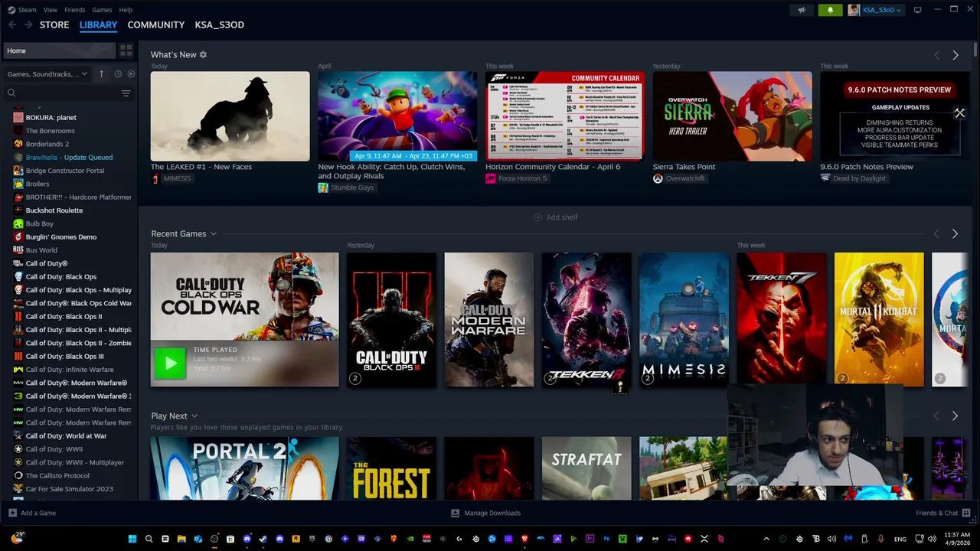This screenshot has width=980, height=551.
Task: Expand the Play Next shelf dropdown
Action: (194, 416)
